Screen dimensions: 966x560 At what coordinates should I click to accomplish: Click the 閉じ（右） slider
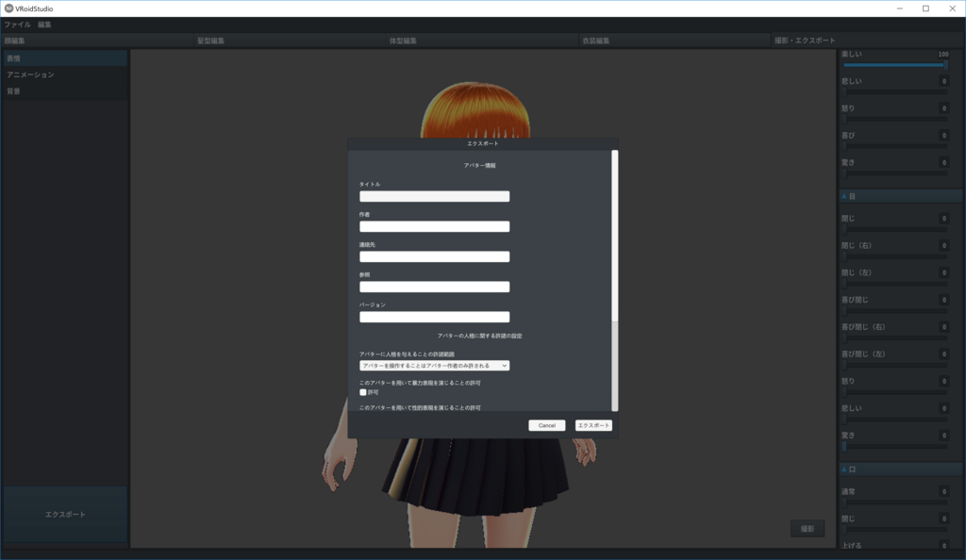[895, 256]
